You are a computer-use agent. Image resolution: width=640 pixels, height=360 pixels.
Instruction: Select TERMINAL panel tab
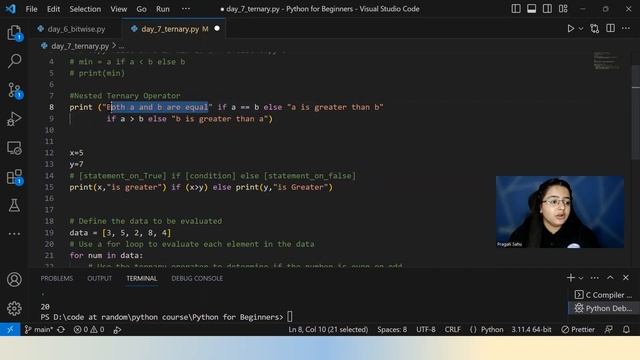(142, 278)
